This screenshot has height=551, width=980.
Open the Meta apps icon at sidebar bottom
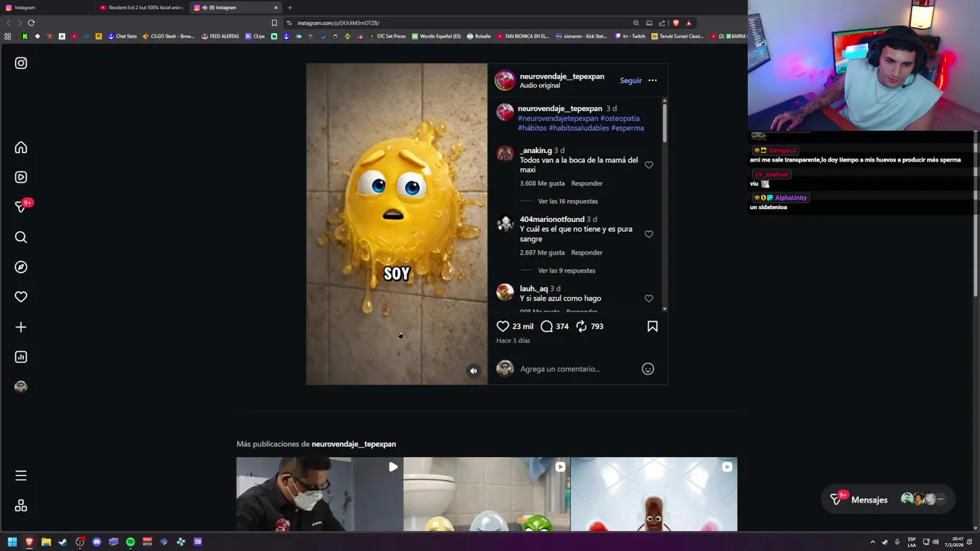(x=21, y=506)
